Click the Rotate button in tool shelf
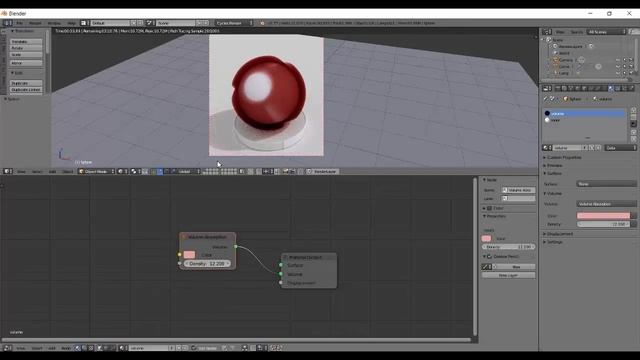 tap(26, 48)
